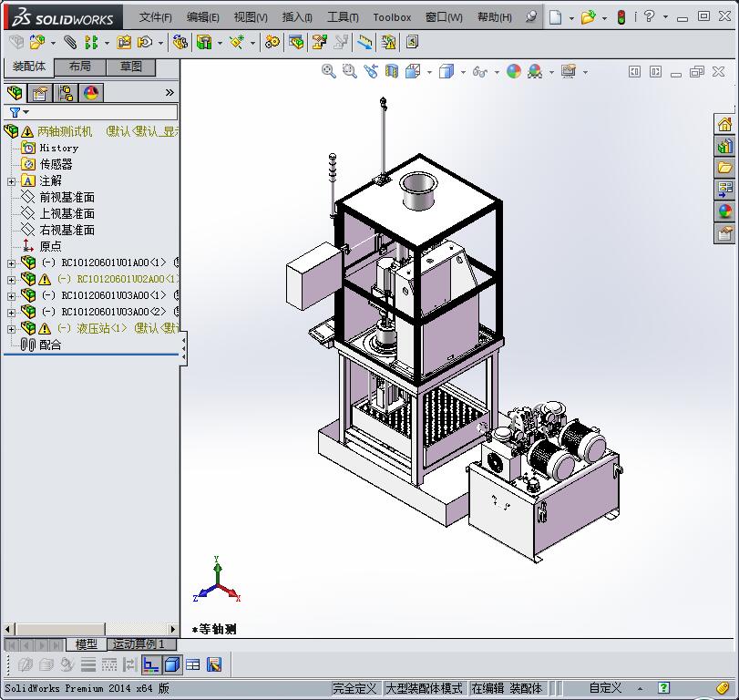Expand the RC10120601U03A00<2> component
The image size is (739, 700).
[x=11, y=313]
